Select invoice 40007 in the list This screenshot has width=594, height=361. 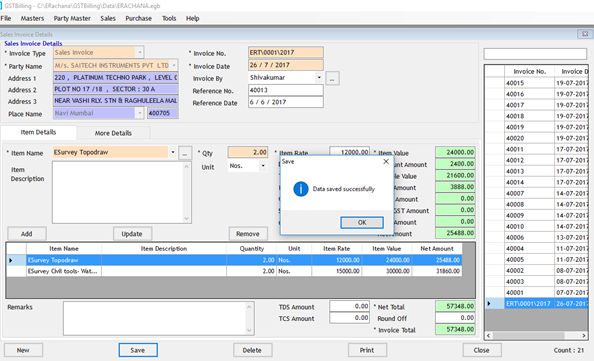(x=536, y=193)
